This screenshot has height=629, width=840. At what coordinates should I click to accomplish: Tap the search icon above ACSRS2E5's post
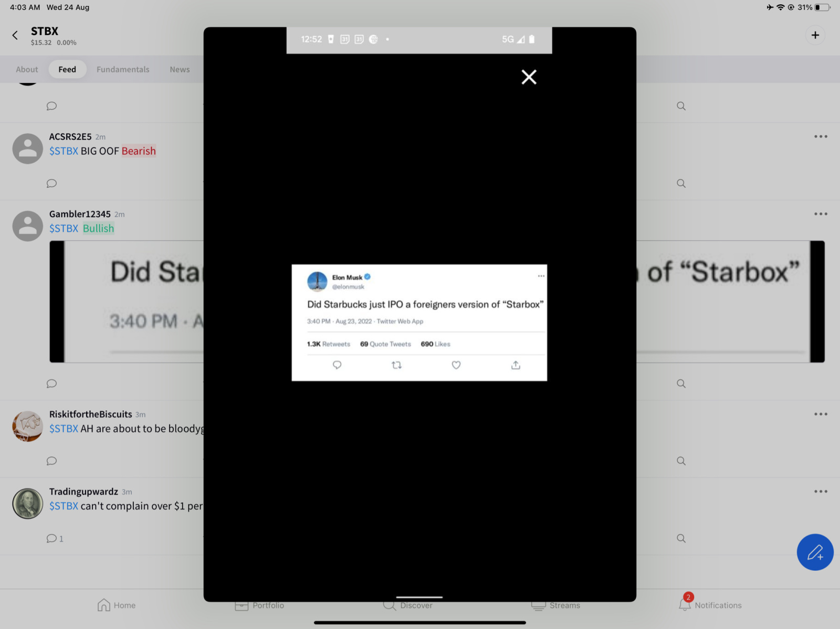click(x=681, y=106)
